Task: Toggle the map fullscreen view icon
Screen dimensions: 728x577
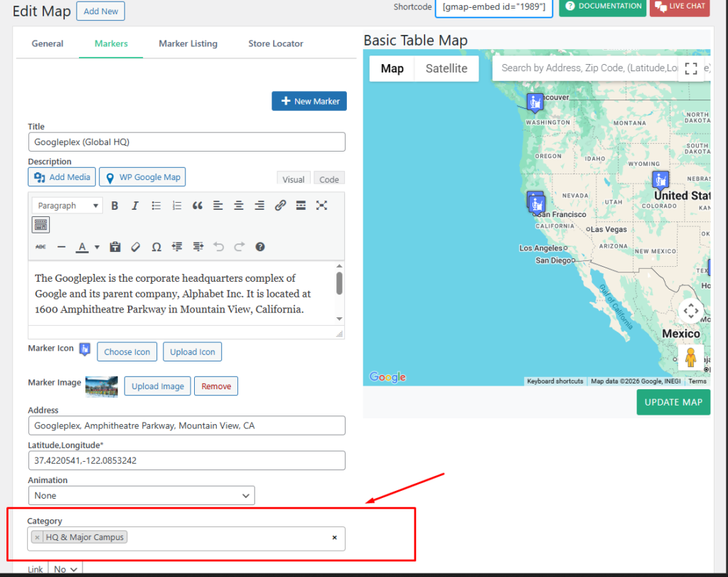Action: [x=690, y=68]
